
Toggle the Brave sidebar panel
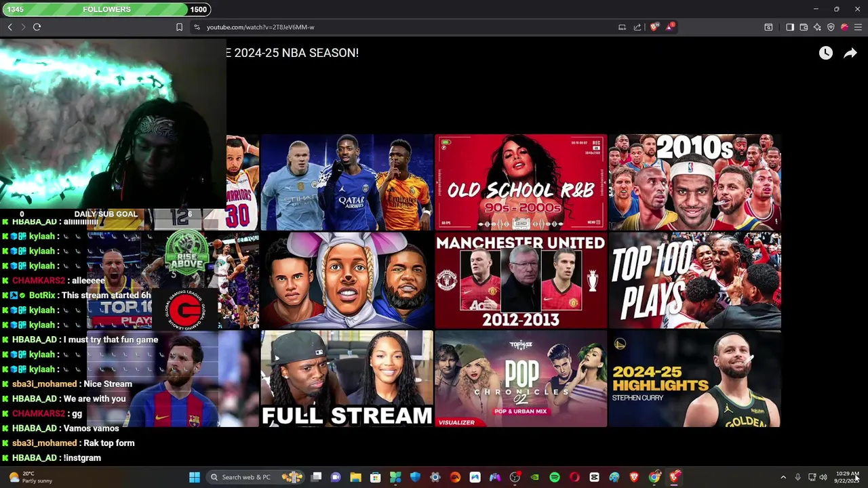(790, 27)
